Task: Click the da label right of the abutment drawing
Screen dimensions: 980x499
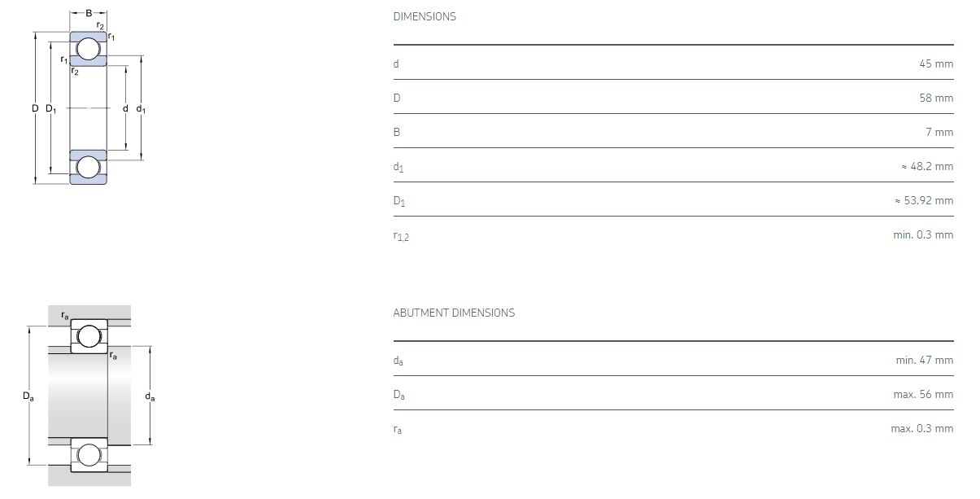Action: [x=150, y=396]
